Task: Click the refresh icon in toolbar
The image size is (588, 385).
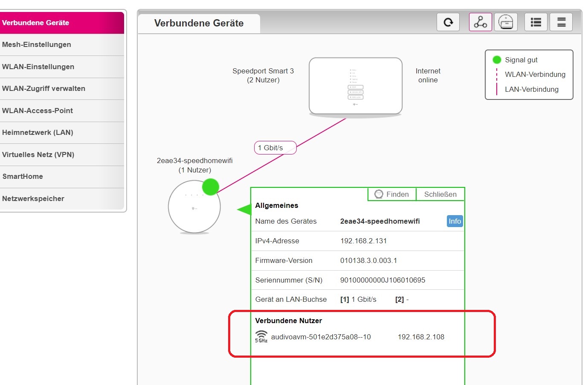Action: coord(448,22)
